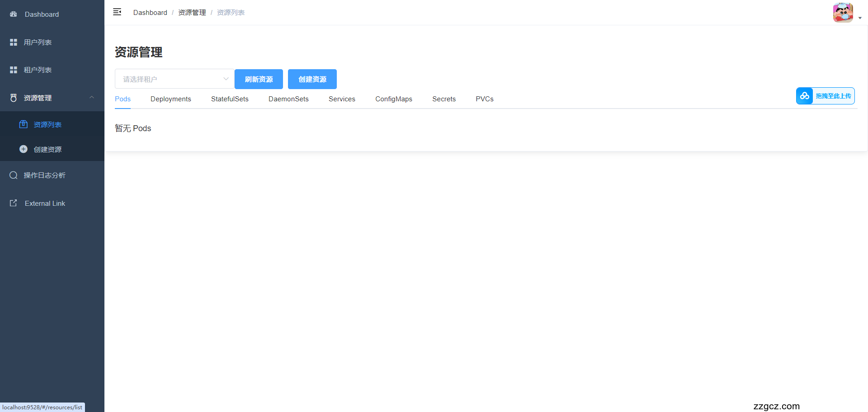This screenshot has height=412, width=868.
Task: Collapse the 资源管理 submenu chevron
Action: coord(92,97)
